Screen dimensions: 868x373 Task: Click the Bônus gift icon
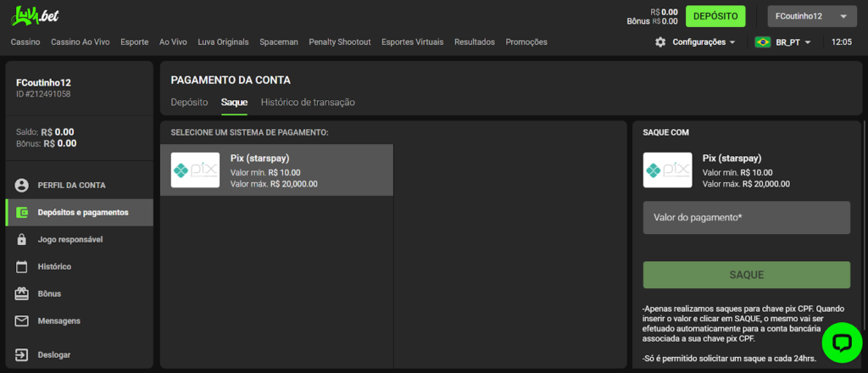22,293
